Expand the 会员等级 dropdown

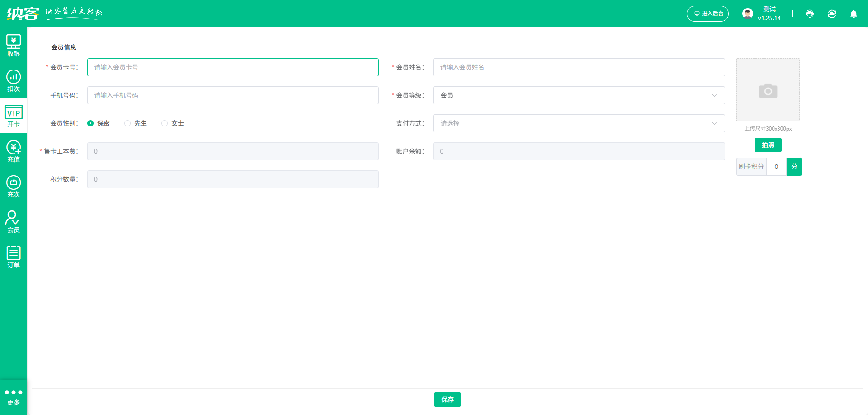[x=579, y=95]
